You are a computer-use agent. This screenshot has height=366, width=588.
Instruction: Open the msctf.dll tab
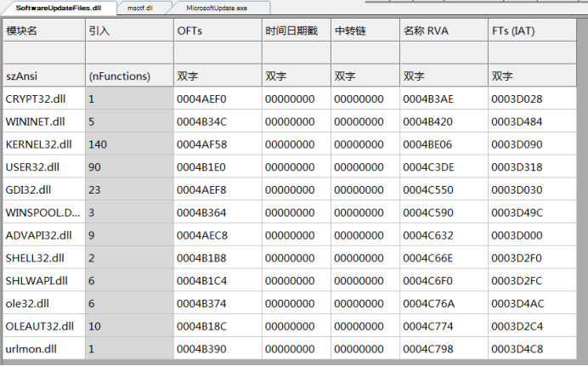pyautogui.click(x=140, y=8)
